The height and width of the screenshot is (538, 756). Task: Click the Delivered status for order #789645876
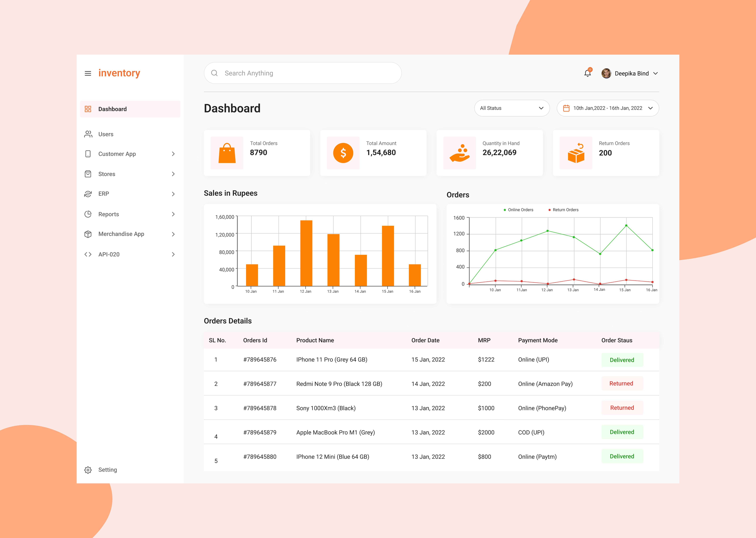(x=622, y=360)
